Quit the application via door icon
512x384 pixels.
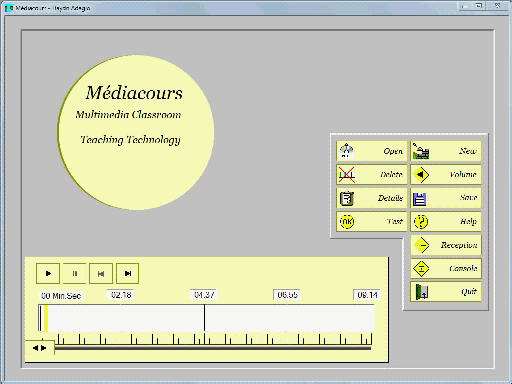click(x=446, y=292)
